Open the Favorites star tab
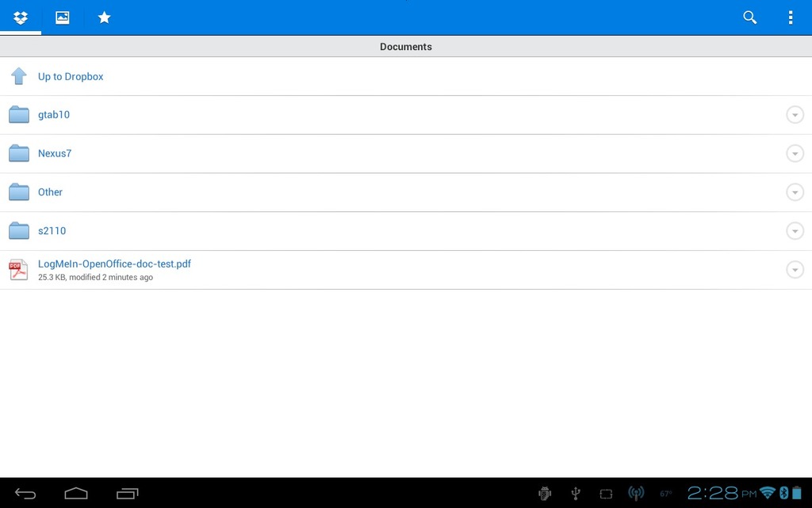 tap(104, 17)
